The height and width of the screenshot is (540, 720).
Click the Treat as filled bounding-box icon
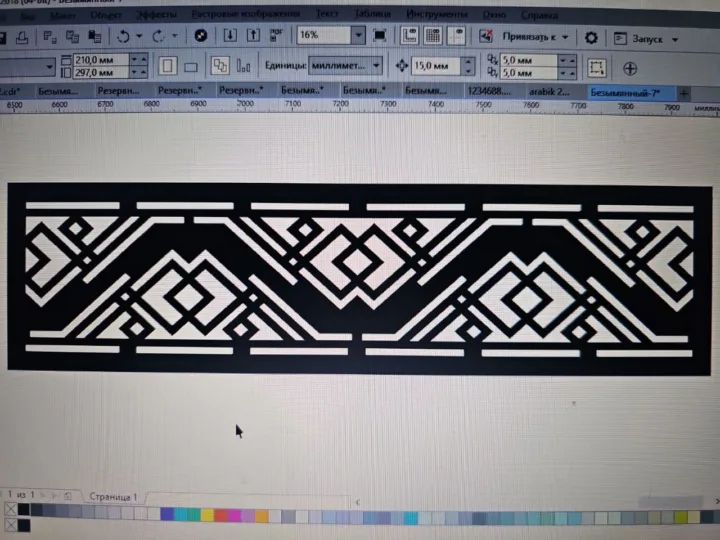[596, 68]
